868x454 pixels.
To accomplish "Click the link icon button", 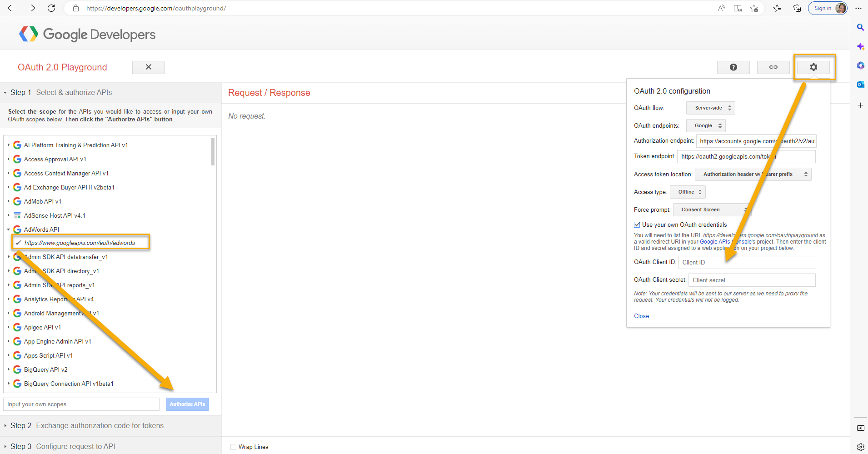I will (773, 67).
